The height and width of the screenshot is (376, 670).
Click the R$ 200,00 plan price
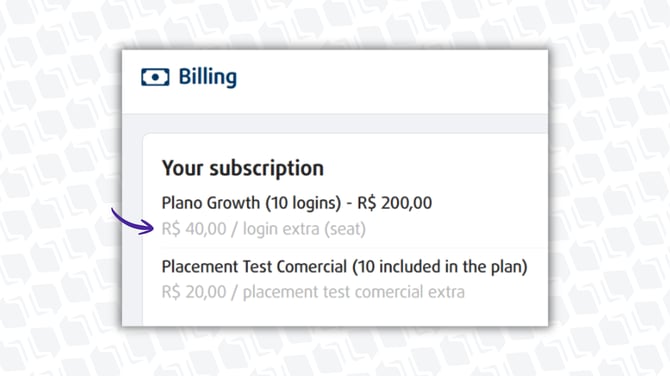point(394,203)
